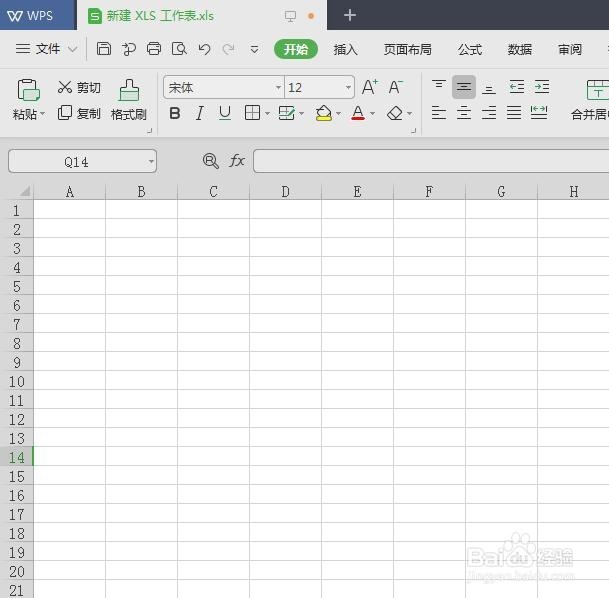Screen dimensions: 609x598
Task: Open the clipboard group dialog launcher
Action: (x=150, y=131)
